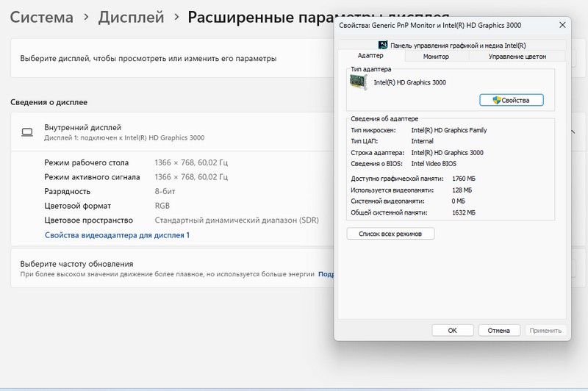Viewport: 588px width, 391px height.
Task: Switch to the Монитор tab
Action: click(436, 56)
